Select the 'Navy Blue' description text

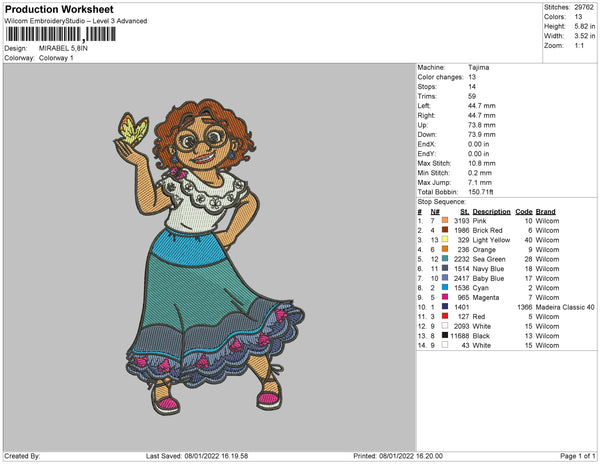coord(488,269)
